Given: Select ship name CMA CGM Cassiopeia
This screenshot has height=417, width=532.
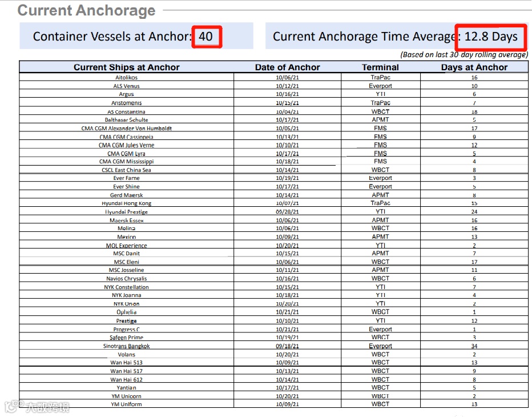Looking at the screenshot, I should pos(126,137).
